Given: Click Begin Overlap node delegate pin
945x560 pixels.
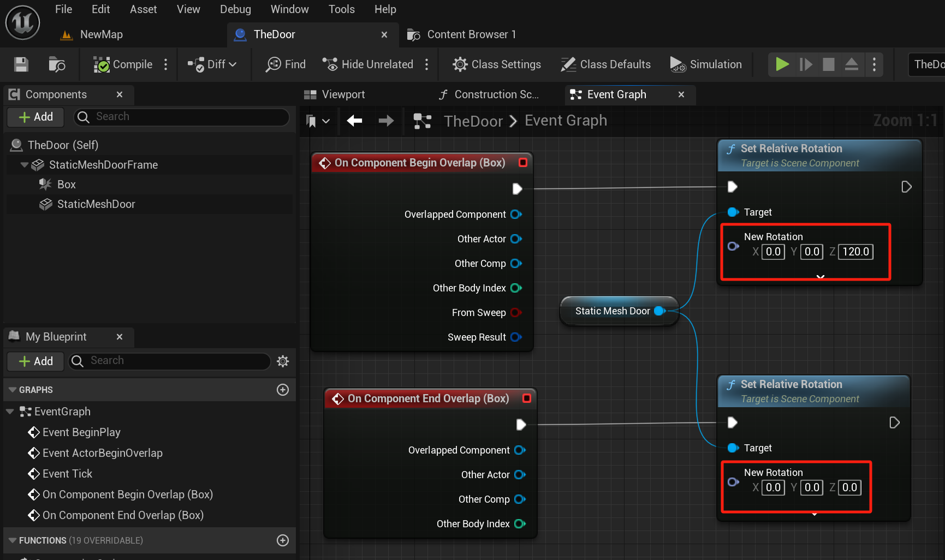Looking at the screenshot, I should tap(523, 163).
